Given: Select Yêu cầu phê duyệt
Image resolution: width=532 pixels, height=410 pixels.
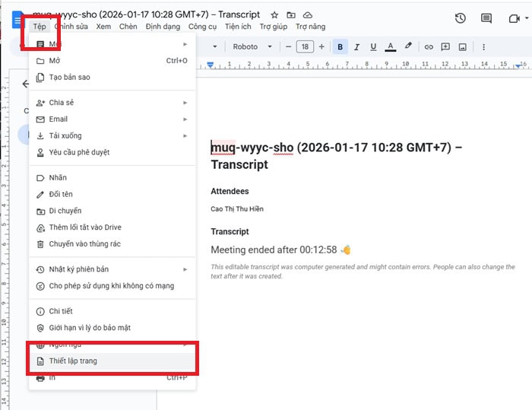Looking at the screenshot, I should click(112, 153).
